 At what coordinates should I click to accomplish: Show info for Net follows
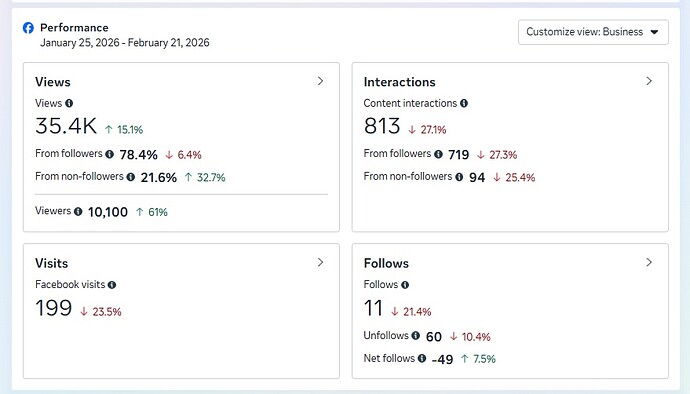422,358
